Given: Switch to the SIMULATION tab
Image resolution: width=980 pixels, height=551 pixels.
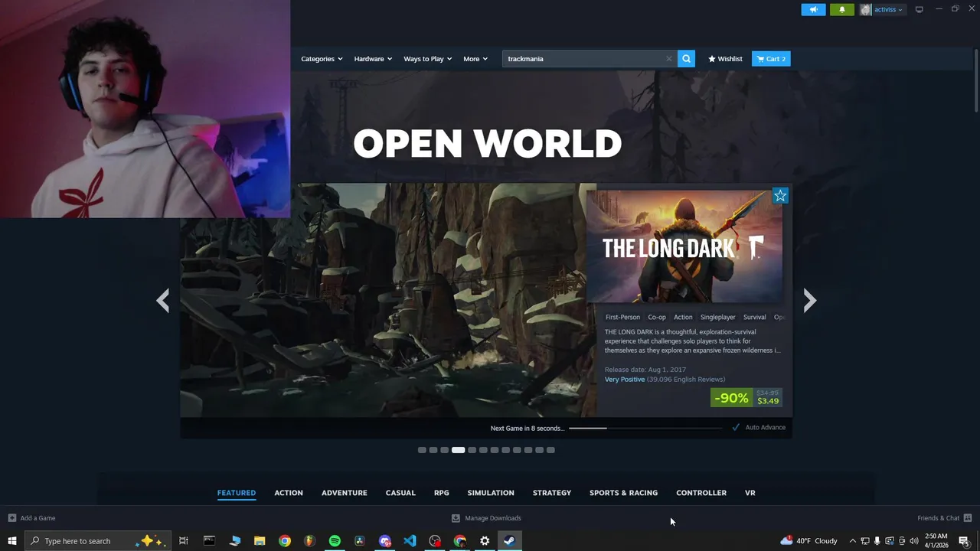Looking at the screenshot, I should [491, 493].
